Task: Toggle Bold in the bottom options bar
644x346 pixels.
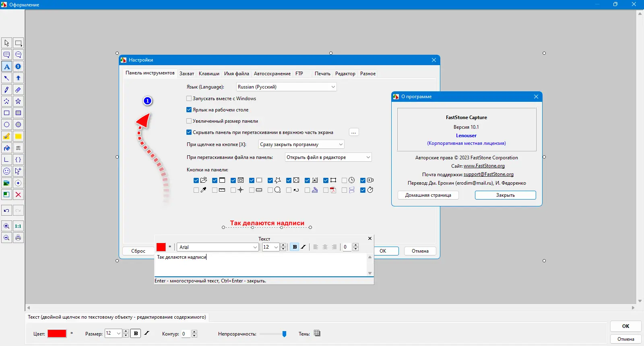Action: click(x=136, y=334)
